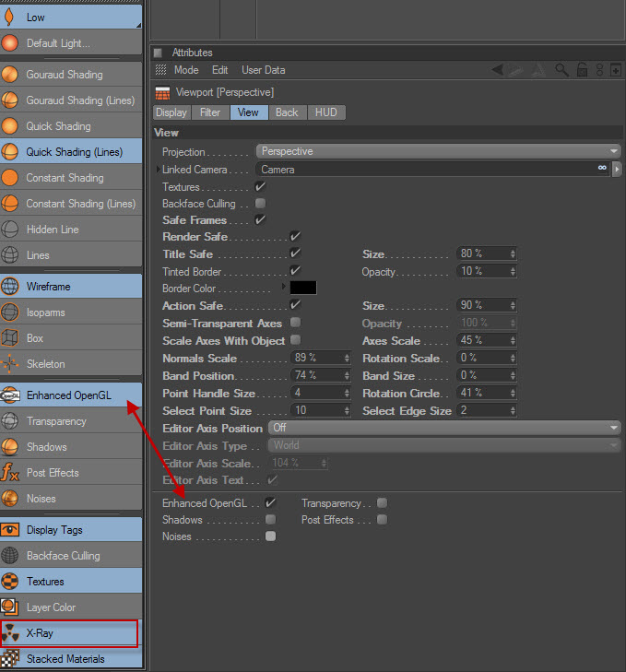Enable the Backface Culling checkbox in View
Screen dimensions: 626x672
260,203
